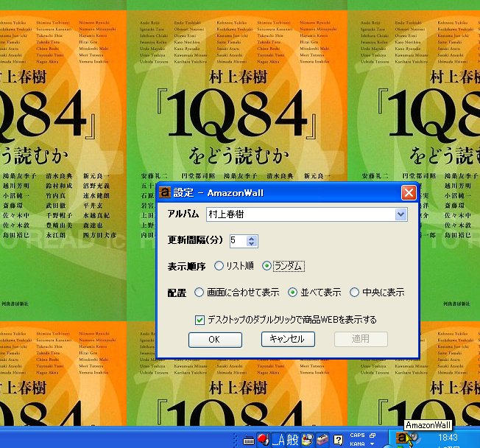Click the update interval number field
Viewport: 480px width, 448px height.
[x=239, y=241]
